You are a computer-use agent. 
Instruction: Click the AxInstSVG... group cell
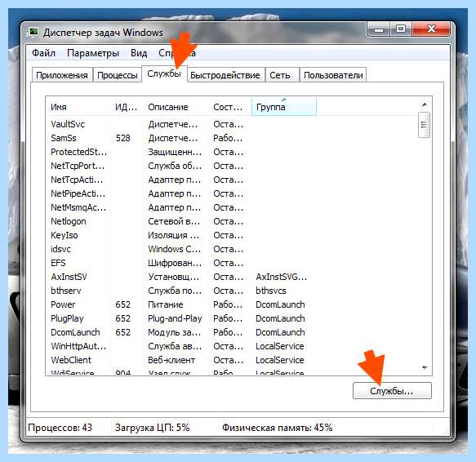pyautogui.click(x=282, y=277)
